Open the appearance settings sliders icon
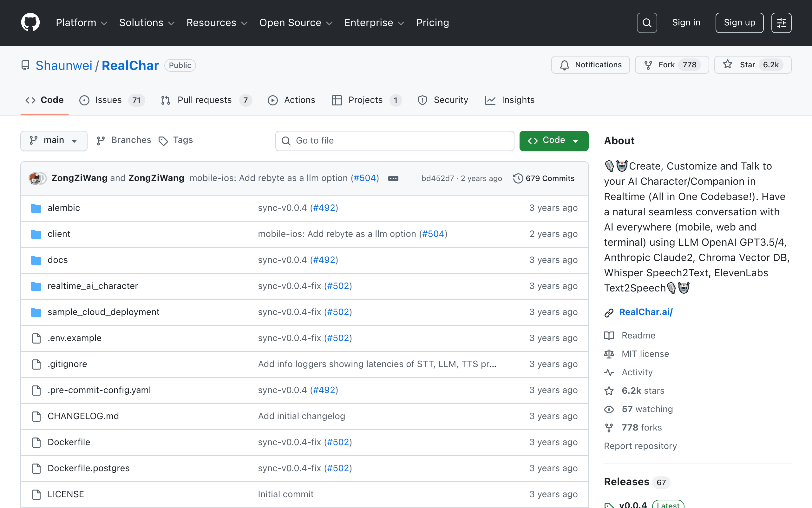This screenshot has width=812, height=508. click(781, 23)
